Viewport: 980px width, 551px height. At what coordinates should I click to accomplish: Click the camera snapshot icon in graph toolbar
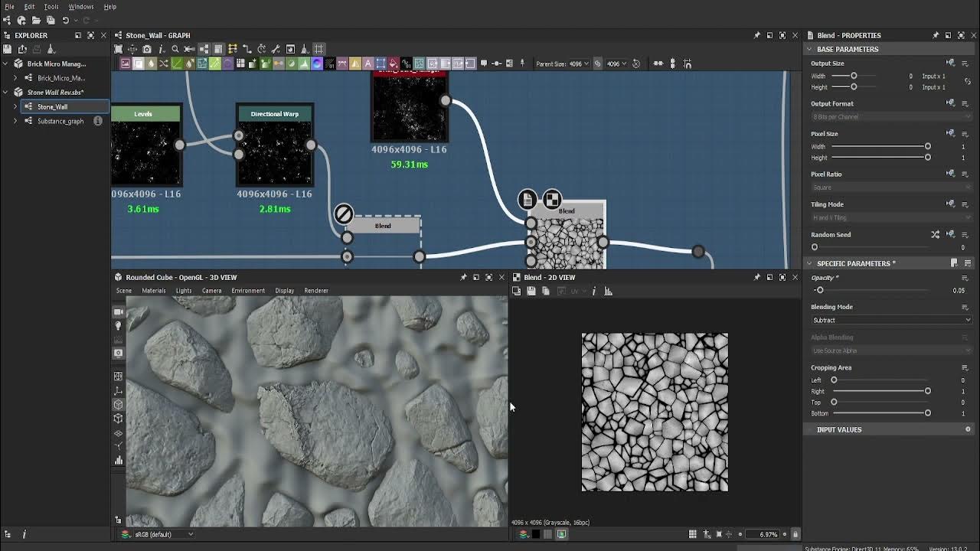147,49
